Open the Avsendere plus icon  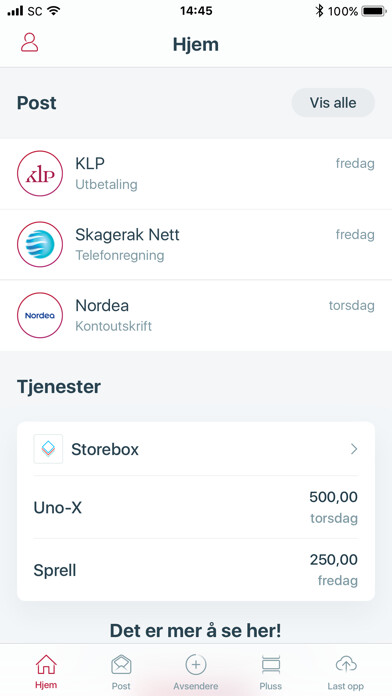pyautogui.click(x=196, y=665)
